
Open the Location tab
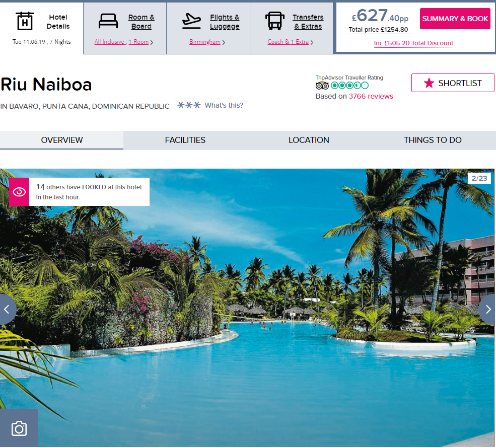tap(309, 140)
